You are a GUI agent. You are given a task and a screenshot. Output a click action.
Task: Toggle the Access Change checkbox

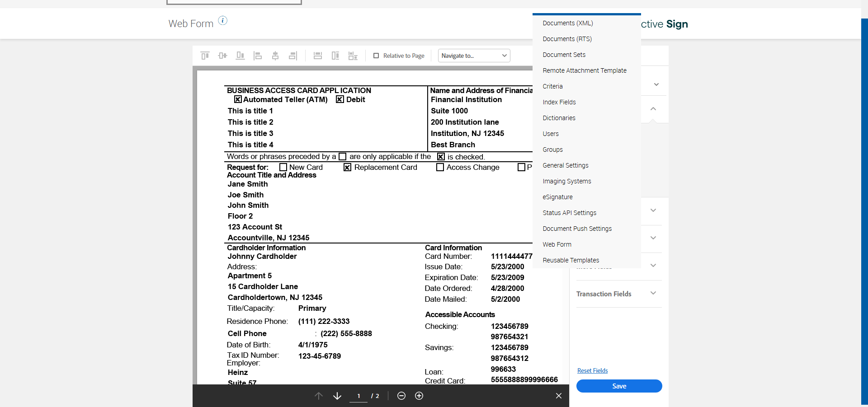click(x=440, y=168)
